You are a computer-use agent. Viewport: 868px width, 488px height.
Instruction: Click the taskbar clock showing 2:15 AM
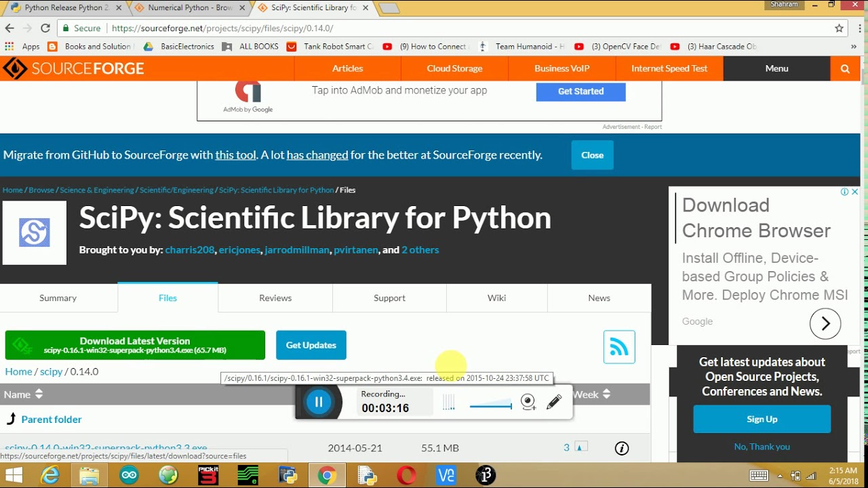coord(842,476)
